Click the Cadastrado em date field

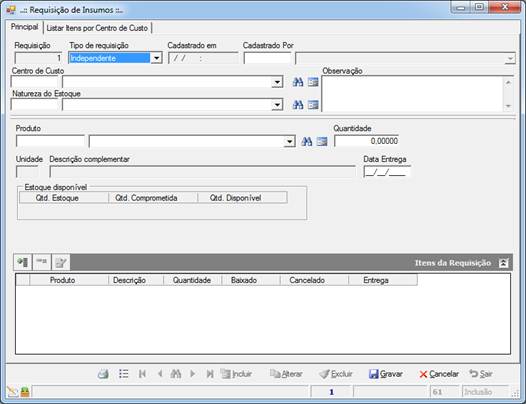[x=203, y=58]
